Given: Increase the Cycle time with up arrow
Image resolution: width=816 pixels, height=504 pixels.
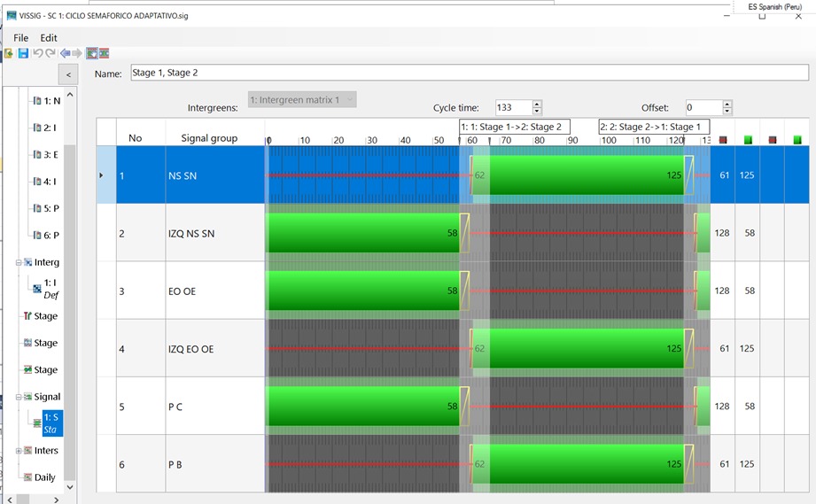Looking at the screenshot, I should (537, 104).
